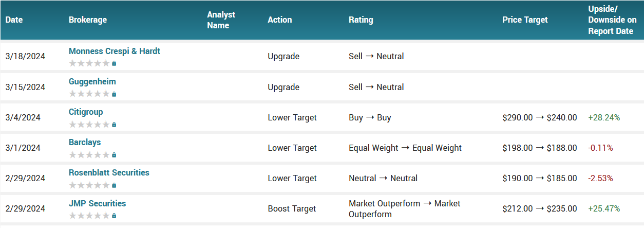Click the star rating under Barclays

tap(89, 155)
